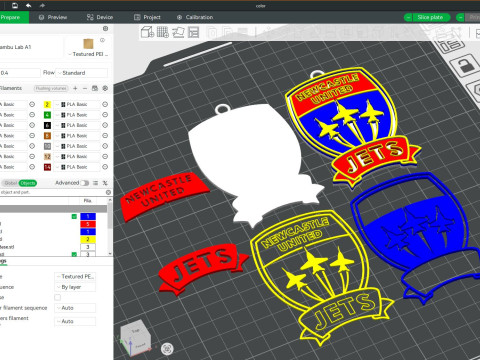Click object list scrollbar down arrow

pos(110,254)
